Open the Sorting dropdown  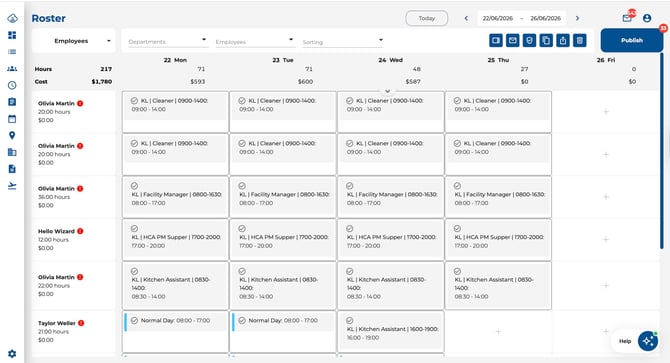[343, 41]
